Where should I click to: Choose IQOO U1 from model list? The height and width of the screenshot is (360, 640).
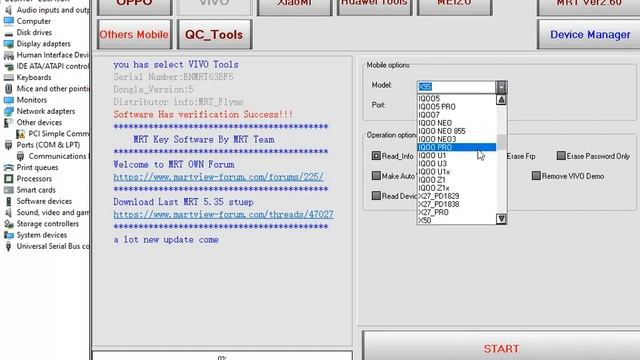(x=456, y=156)
